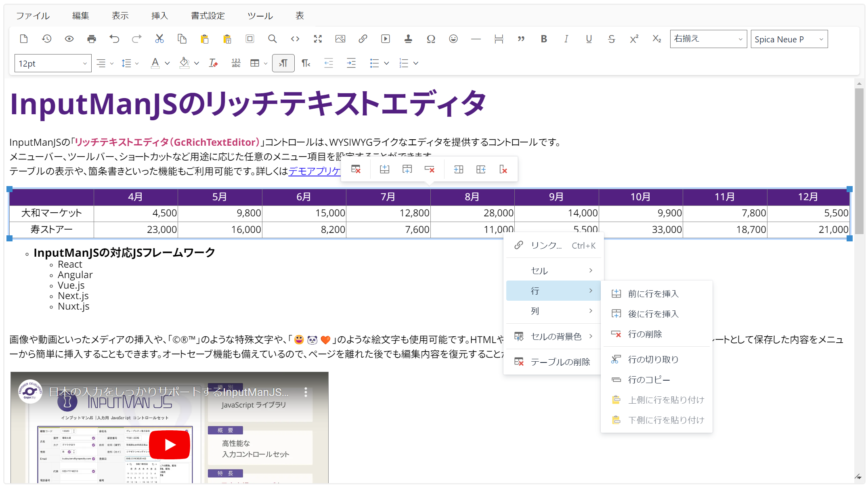Play the YouTube video
868x488 pixels.
click(170, 445)
